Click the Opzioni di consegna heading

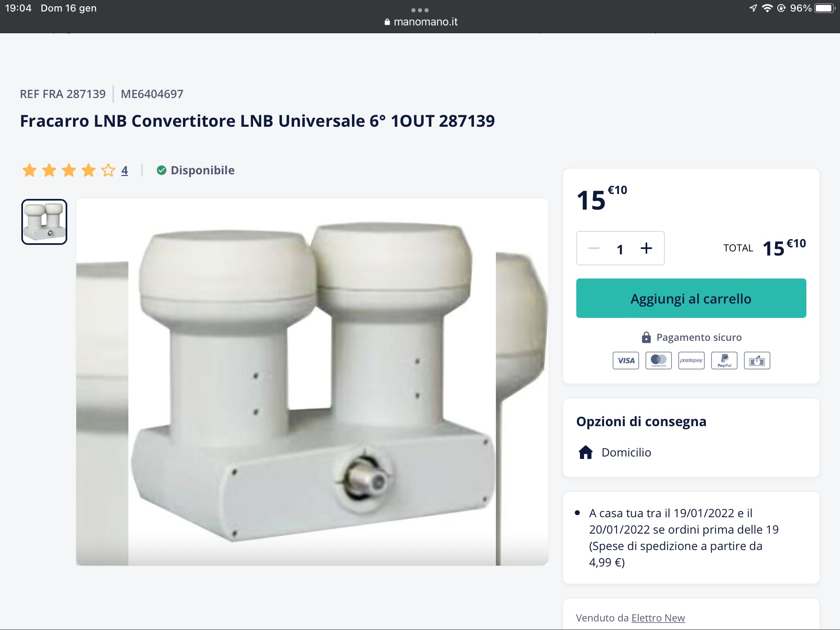coord(641,421)
